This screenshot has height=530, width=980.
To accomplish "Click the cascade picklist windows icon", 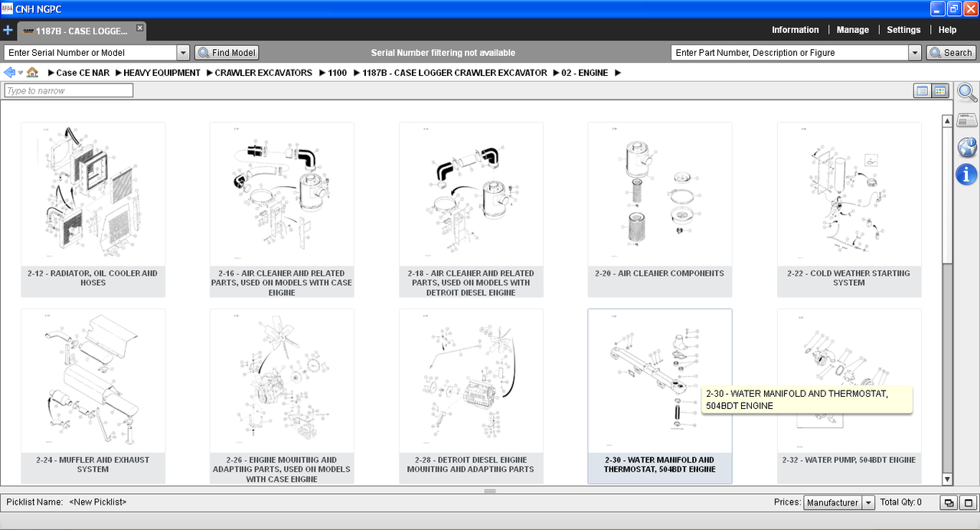I will coord(949,503).
